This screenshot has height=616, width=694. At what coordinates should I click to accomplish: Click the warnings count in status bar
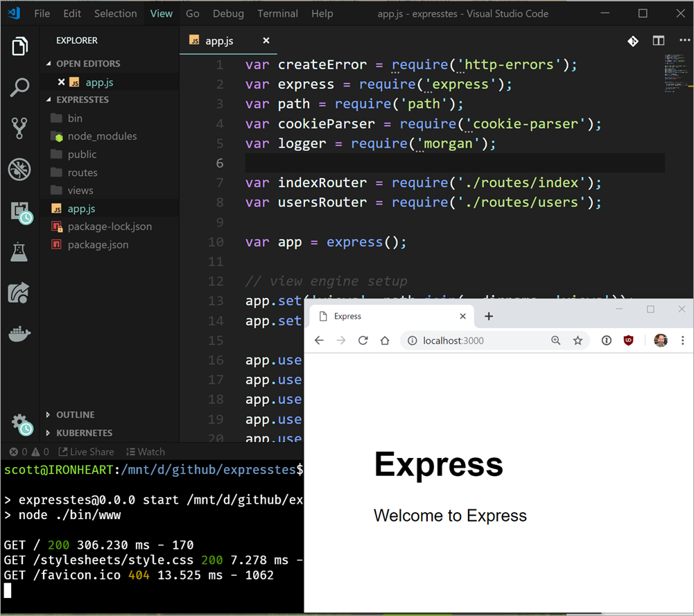(x=40, y=452)
